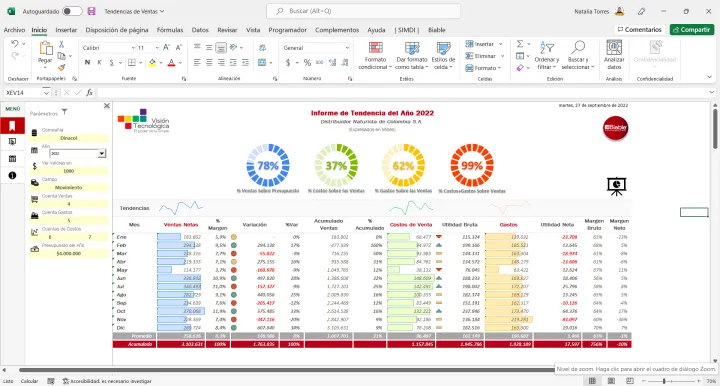Open Formato condicional menu
The image size is (720, 386).
[x=375, y=56]
